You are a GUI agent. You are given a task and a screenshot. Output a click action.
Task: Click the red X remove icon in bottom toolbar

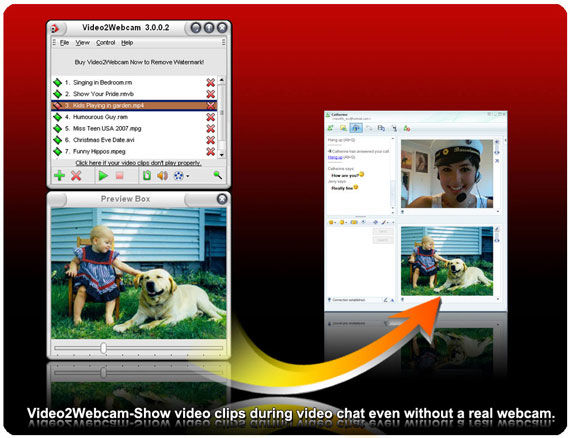(x=76, y=176)
